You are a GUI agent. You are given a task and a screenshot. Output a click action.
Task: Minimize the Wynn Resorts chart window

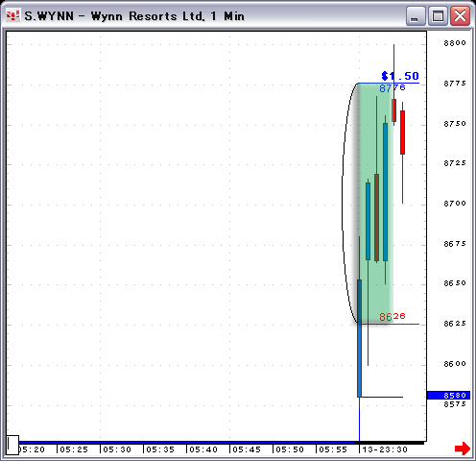[x=416, y=15]
